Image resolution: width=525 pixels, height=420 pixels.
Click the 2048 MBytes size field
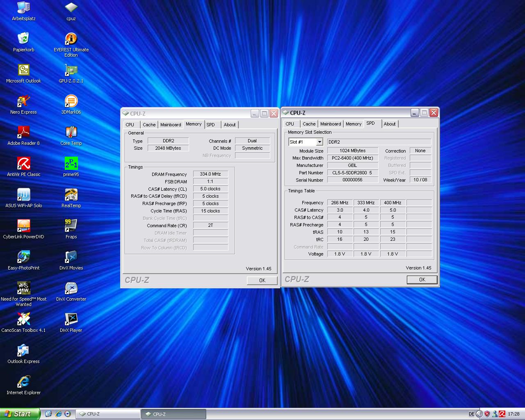[168, 148]
